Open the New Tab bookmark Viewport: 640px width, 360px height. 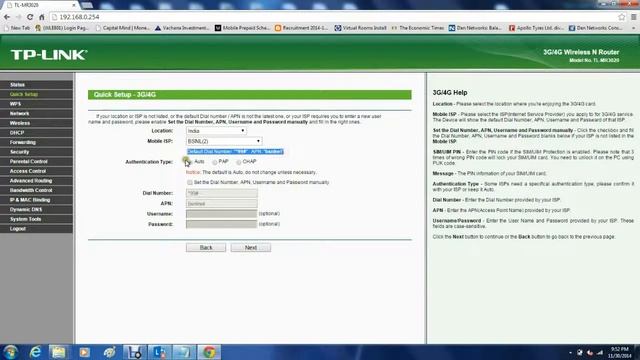coord(16,28)
